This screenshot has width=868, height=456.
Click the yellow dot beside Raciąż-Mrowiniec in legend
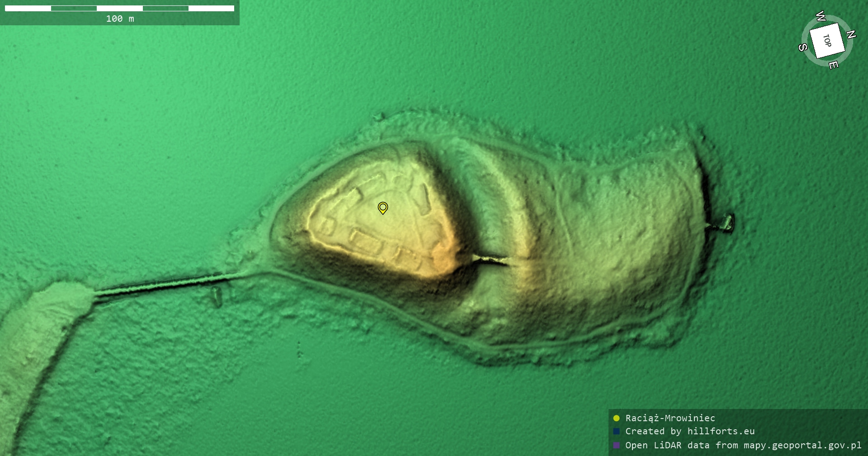pyautogui.click(x=616, y=418)
